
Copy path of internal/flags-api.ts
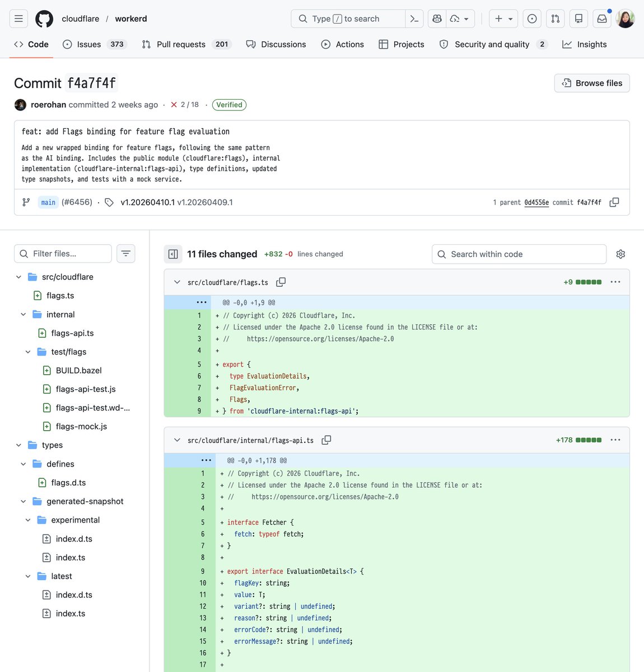click(326, 440)
